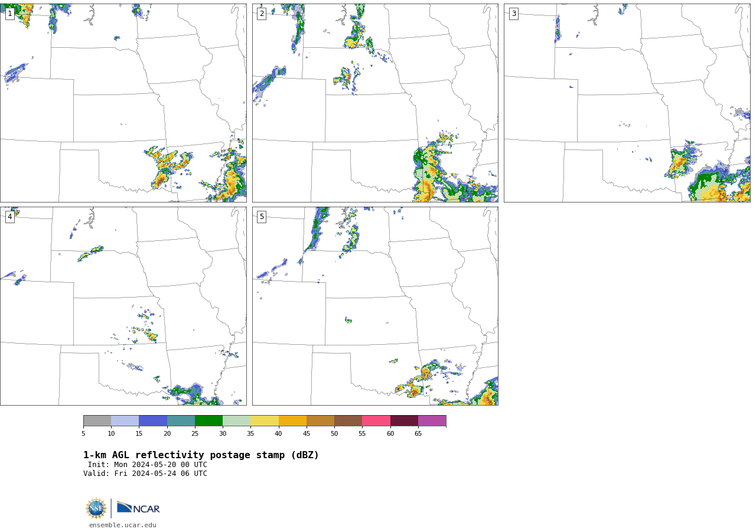
Task: Click the number 4 panel label
Action: coord(10,217)
